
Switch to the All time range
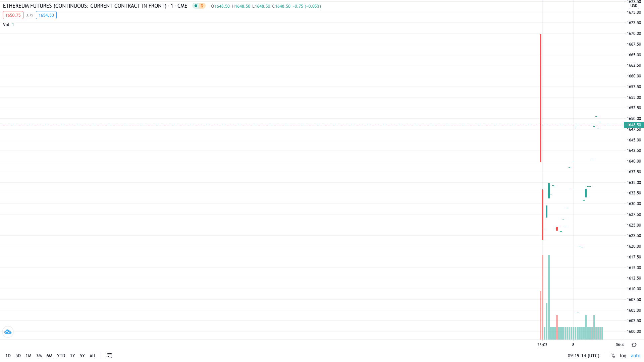point(92,356)
